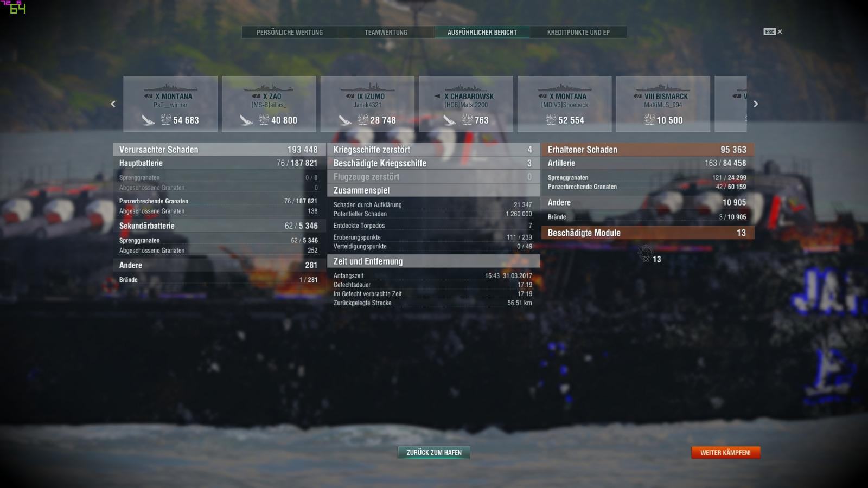Select the X Zao ship card
Image resolution: width=868 pixels, height=488 pixels.
269,104
